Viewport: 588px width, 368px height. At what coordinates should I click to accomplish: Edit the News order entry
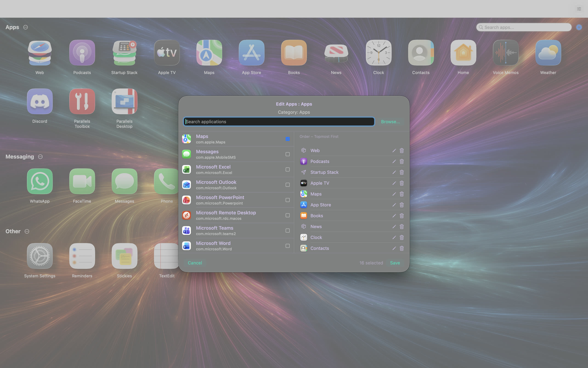(x=394, y=227)
